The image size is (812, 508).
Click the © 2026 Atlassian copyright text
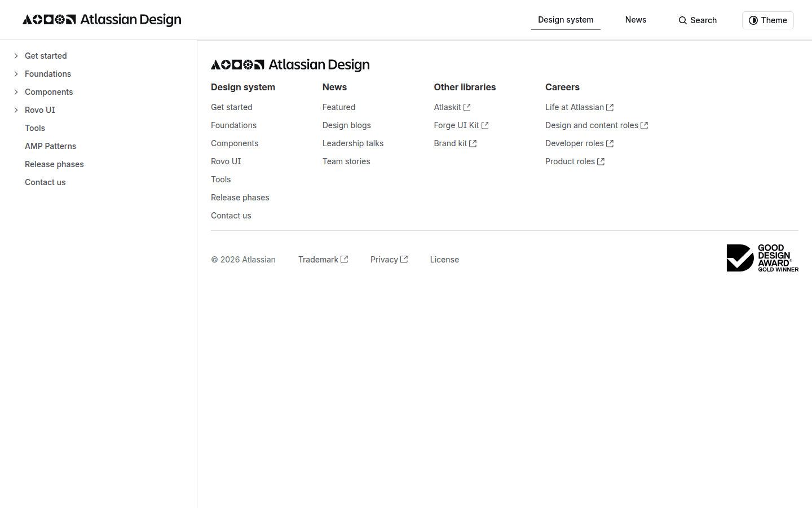[243, 260]
